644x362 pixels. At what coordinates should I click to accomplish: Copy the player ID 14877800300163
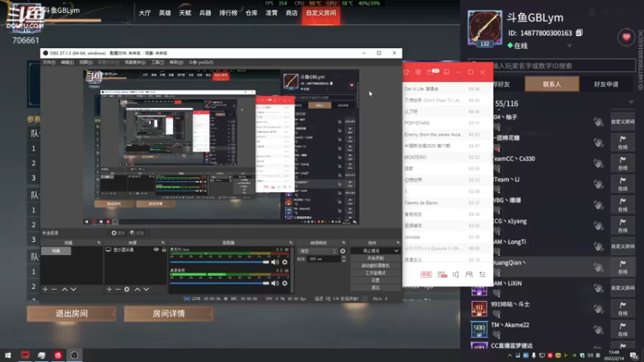pyautogui.click(x=579, y=33)
